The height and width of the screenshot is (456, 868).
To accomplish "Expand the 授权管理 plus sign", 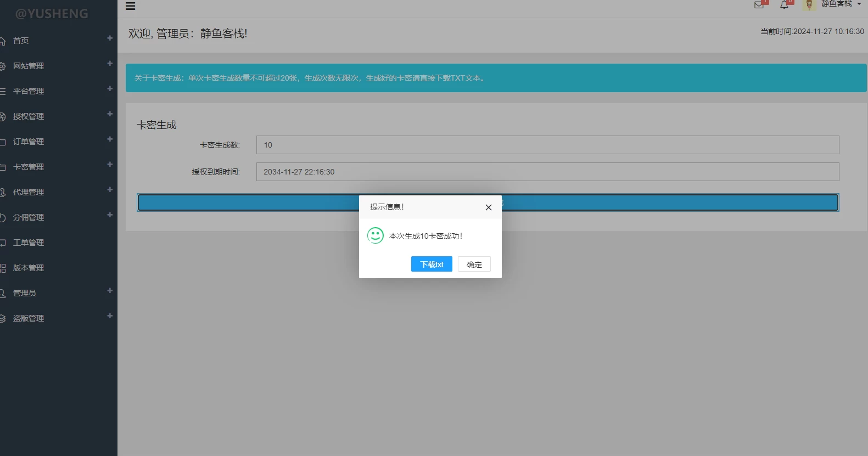I will [x=110, y=114].
